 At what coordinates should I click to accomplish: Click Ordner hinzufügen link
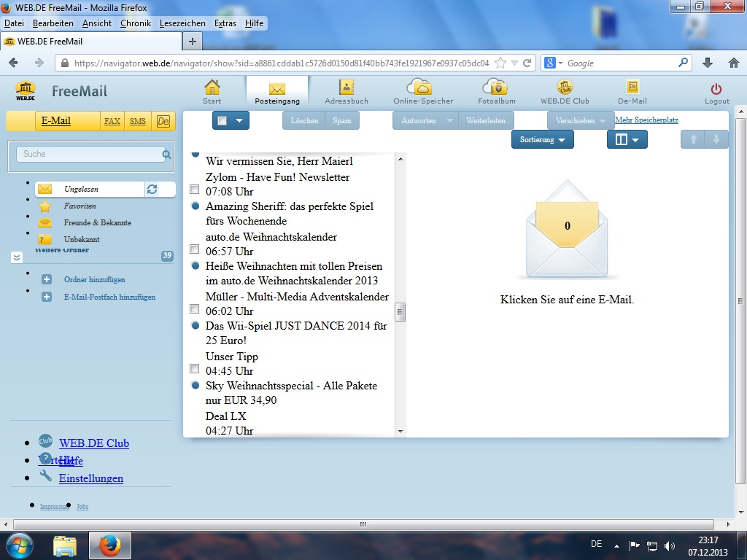[x=95, y=279]
